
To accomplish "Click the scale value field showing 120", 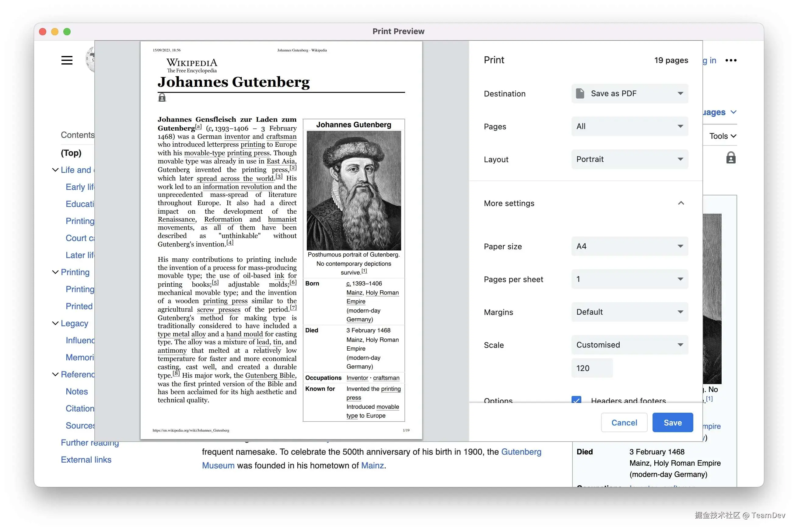I will [592, 368].
